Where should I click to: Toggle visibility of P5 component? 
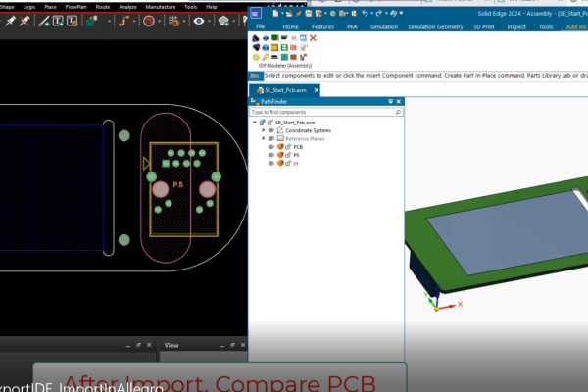(x=271, y=155)
